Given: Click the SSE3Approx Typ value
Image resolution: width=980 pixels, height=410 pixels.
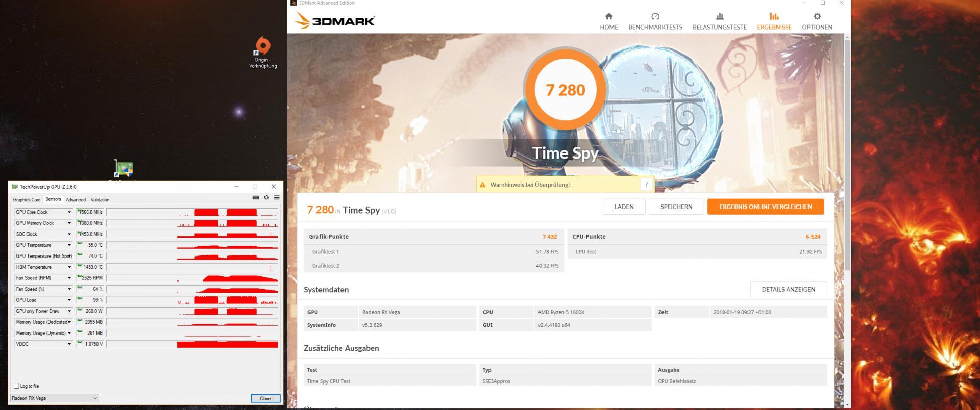Looking at the screenshot, I should [497, 381].
